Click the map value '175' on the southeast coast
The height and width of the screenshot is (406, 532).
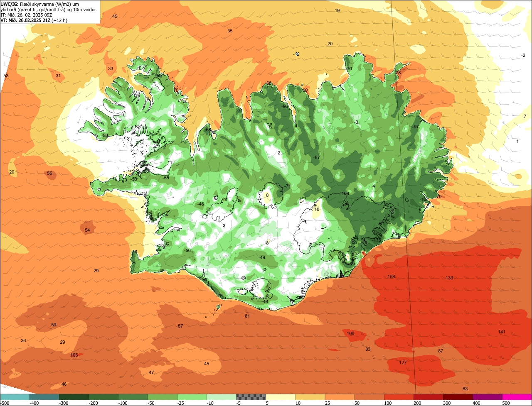coord(377,240)
